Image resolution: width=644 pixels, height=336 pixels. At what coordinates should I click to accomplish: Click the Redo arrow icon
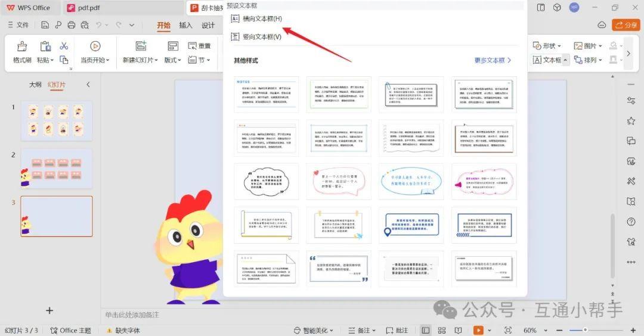coord(118,25)
